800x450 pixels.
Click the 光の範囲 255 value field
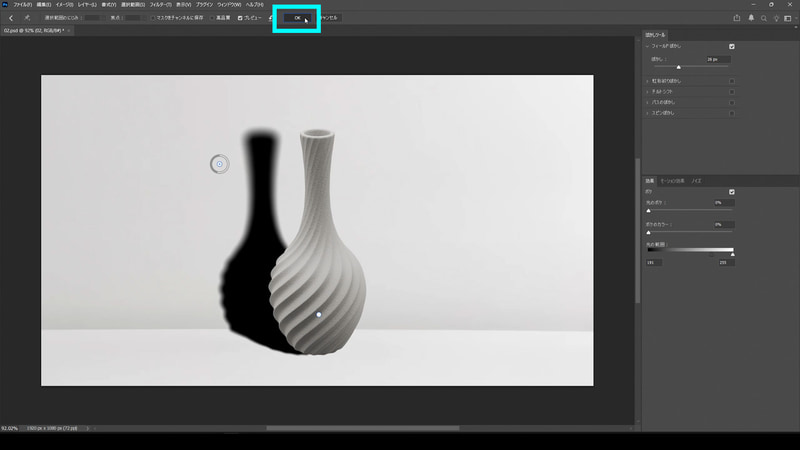[727, 263]
